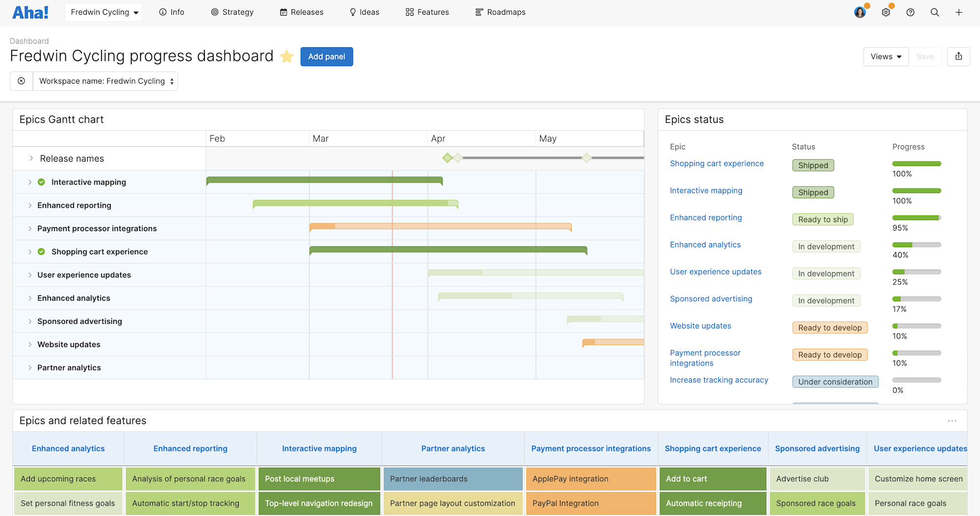Click the ellipsis on Epics and related features panel
This screenshot has width=980, height=516.
click(x=953, y=421)
